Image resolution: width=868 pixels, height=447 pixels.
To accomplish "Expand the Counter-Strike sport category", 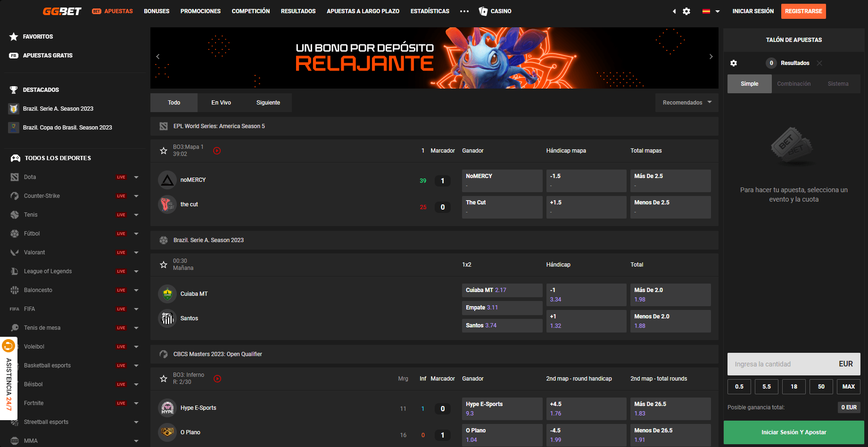I will coord(136,196).
